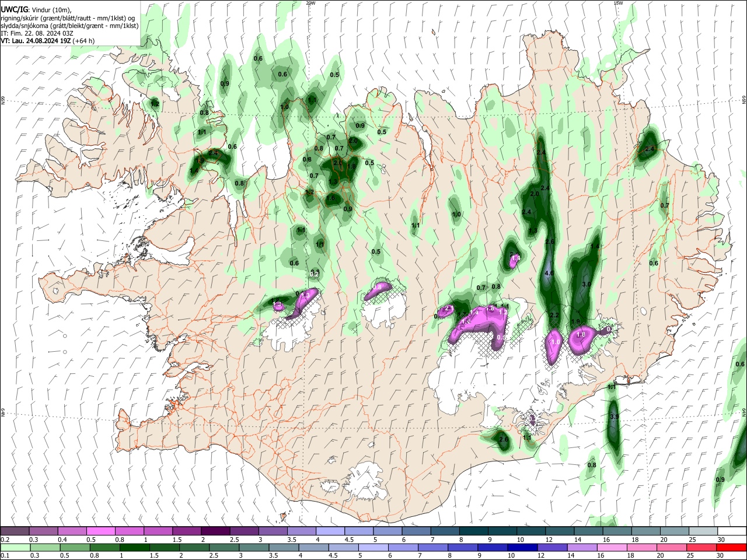Click the 3.0 precipitation value on the map
This screenshot has height=560, width=747.
pos(587,284)
